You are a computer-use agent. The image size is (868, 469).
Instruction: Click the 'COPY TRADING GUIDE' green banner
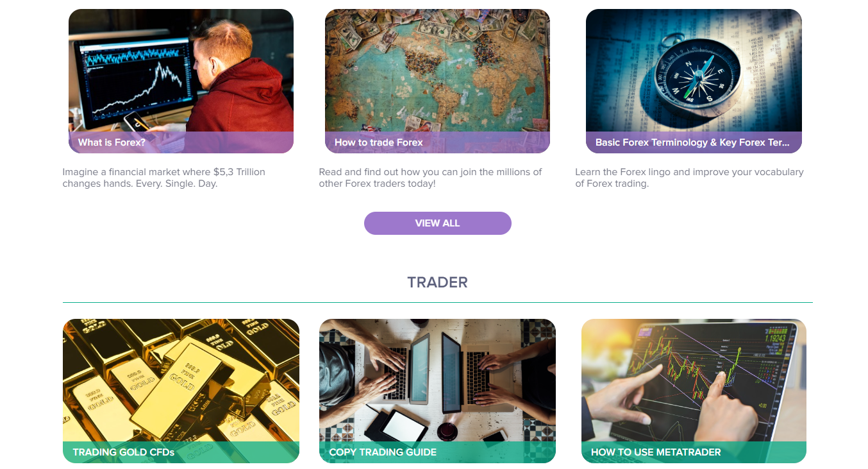coord(437,452)
